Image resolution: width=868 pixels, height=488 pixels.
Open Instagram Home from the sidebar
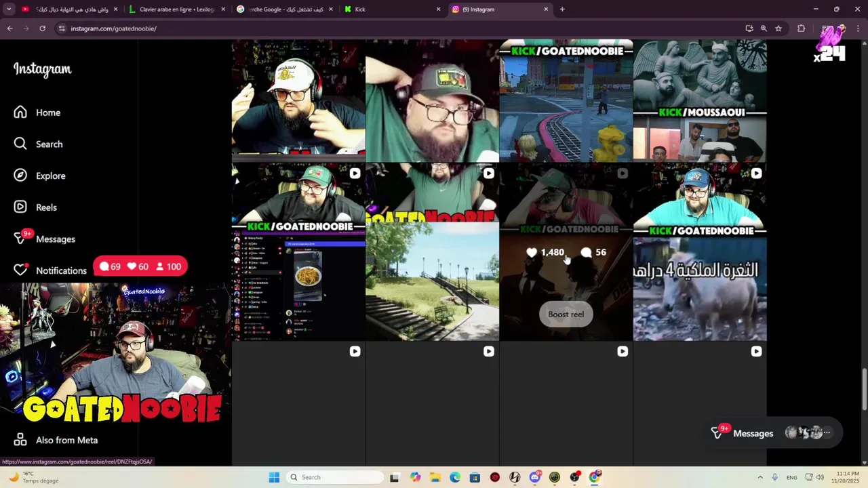click(x=37, y=113)
